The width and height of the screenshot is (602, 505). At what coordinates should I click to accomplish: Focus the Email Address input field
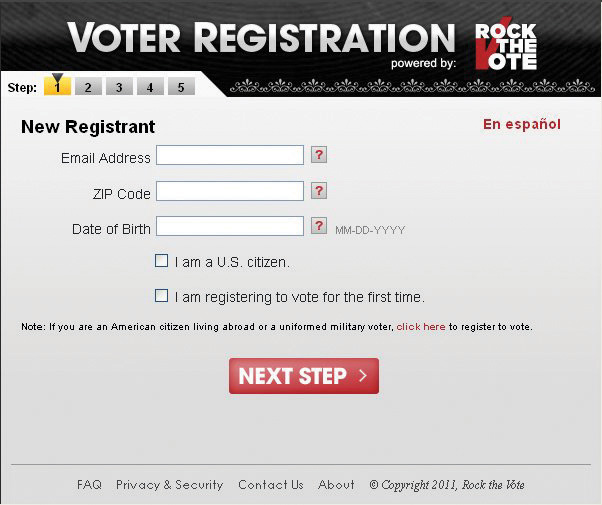(x=230, y=155)
